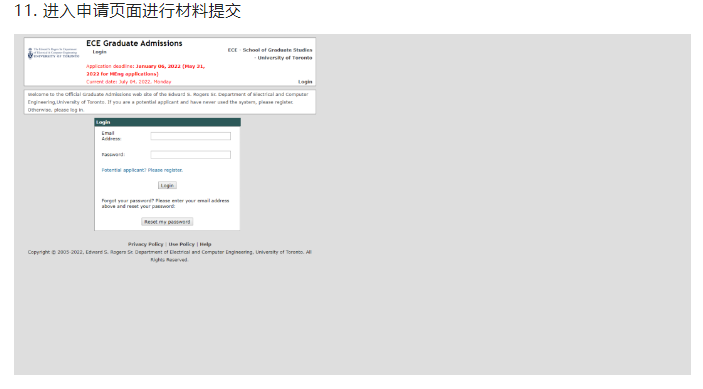Click the green Login panel header
Viewport: 703px width, 389px height.
tap(168, 122)
